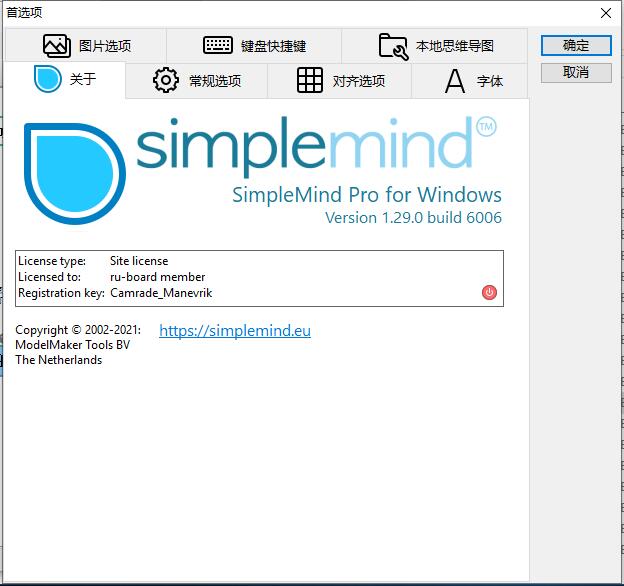Image resolution: width=624 pixels, height=586 pixels.
Task: Click the gear icon for 常规选项
Action: 166,81
